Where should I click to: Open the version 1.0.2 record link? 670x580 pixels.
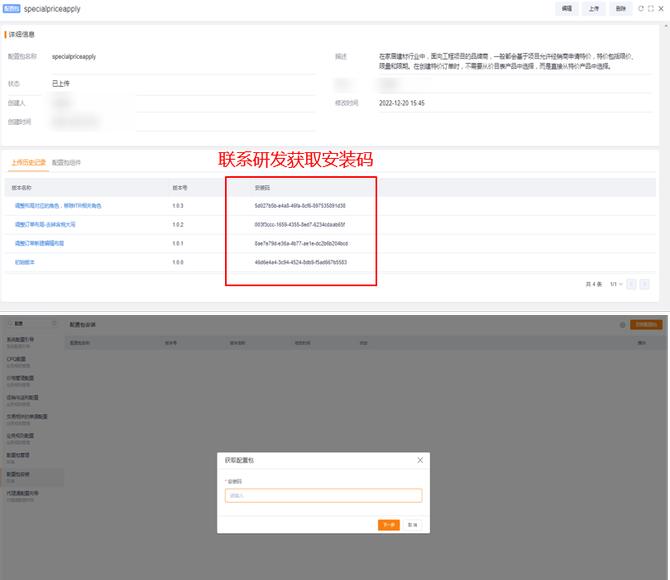(x=54, y=224)
